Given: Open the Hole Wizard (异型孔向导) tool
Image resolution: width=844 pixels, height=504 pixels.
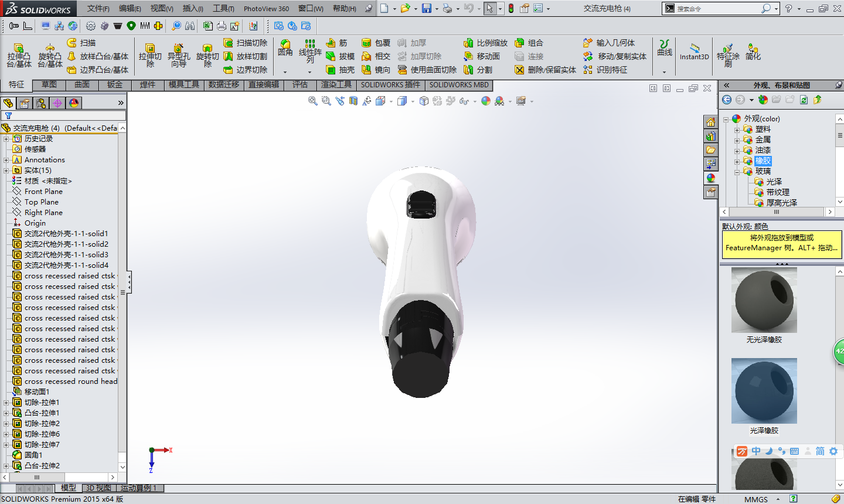Looking at the screenshot, I should click(179, 56).
